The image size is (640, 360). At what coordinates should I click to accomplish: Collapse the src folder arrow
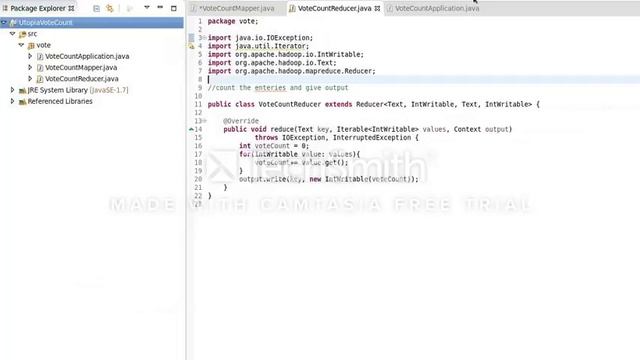(x=13, y=34)
